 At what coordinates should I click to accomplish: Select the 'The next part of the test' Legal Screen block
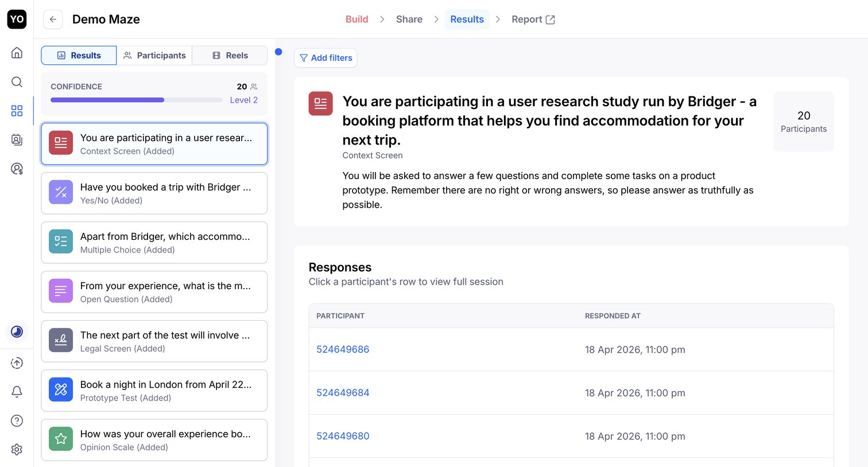[x=154, y=341]
